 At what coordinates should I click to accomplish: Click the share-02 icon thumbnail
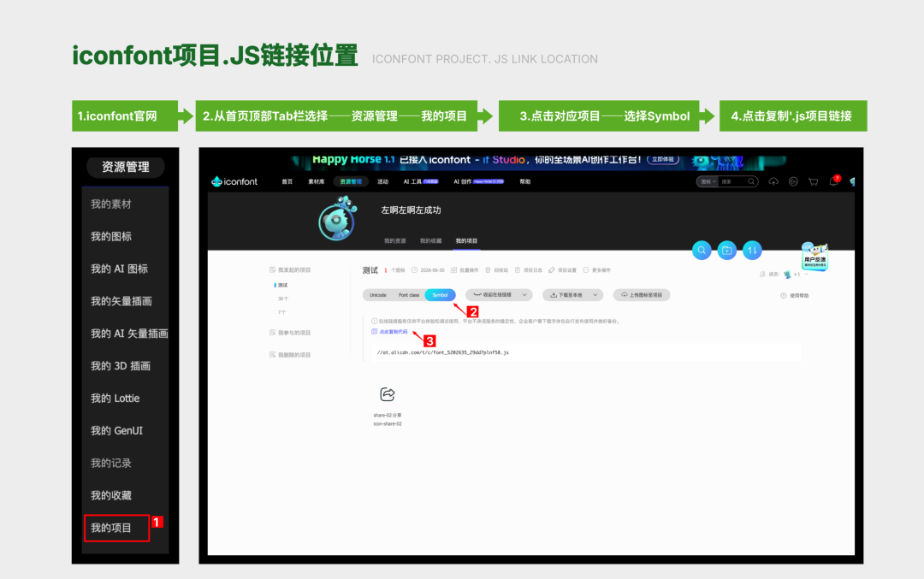(x=388, y=394)
